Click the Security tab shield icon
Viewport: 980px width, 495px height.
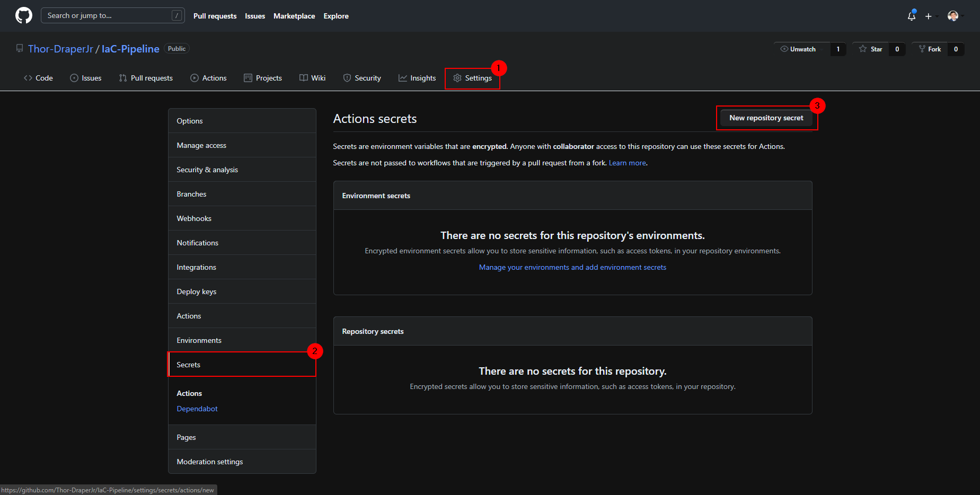point(347,78)
